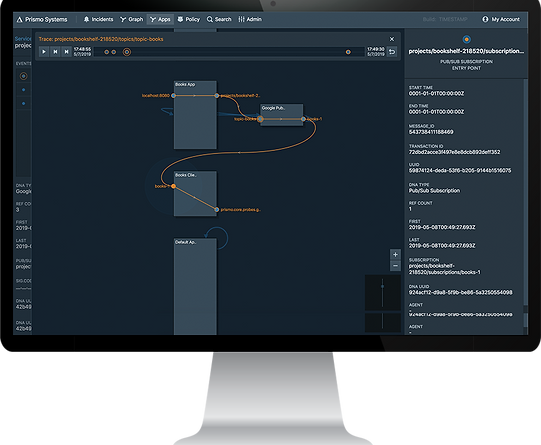This screenshot has width=541, height=445.
Task: Click the Policy shield icon
Action: click(180, 19)
